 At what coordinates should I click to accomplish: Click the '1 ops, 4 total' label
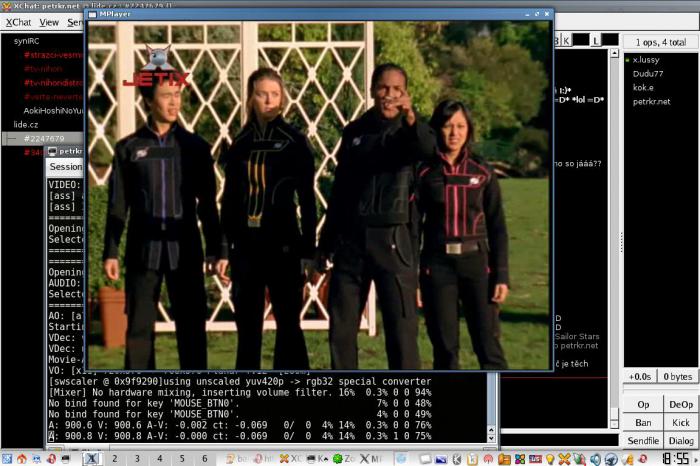click(661, 42)
